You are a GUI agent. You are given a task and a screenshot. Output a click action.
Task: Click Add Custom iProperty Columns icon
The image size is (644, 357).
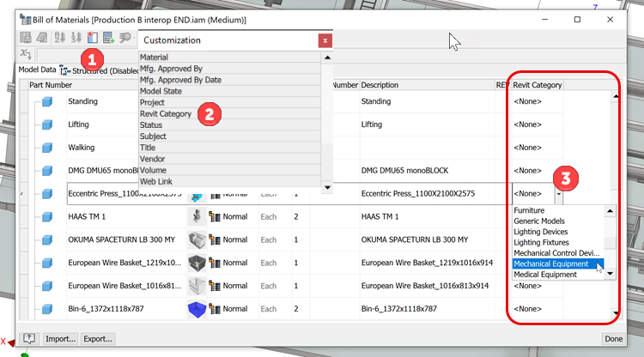point(108,38)
